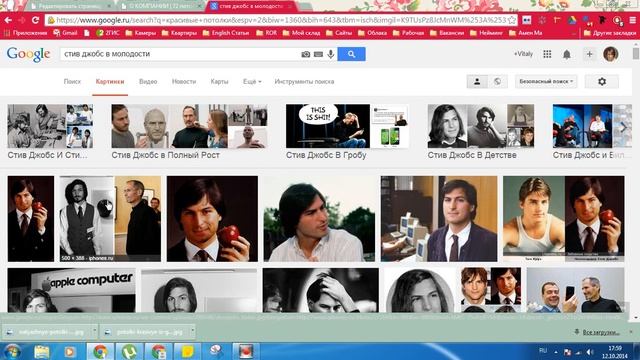Click the Google Drive extension icon
Viewport: 640px width, 360px height.
(572, 20)
